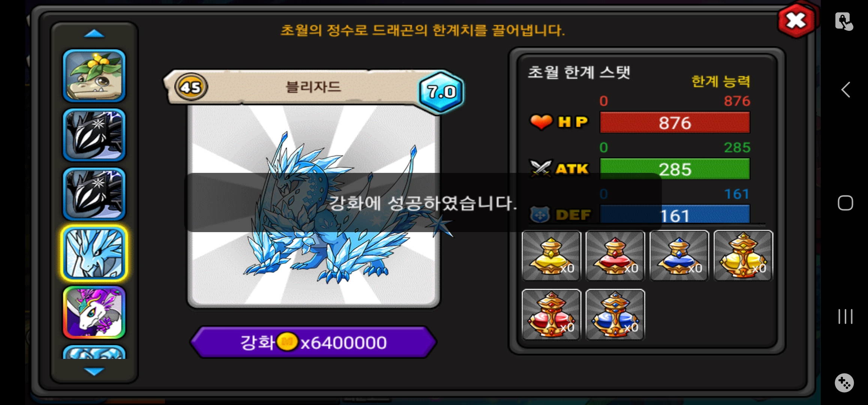
Task: Choose the green leaf-headed dragon portrait
Action: tap(94, 76)
